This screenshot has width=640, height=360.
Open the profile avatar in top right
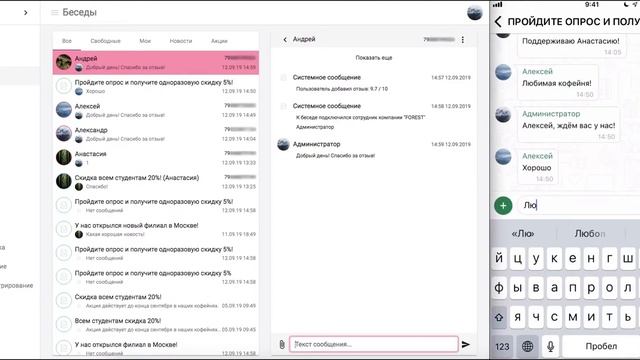click(475, 13)
